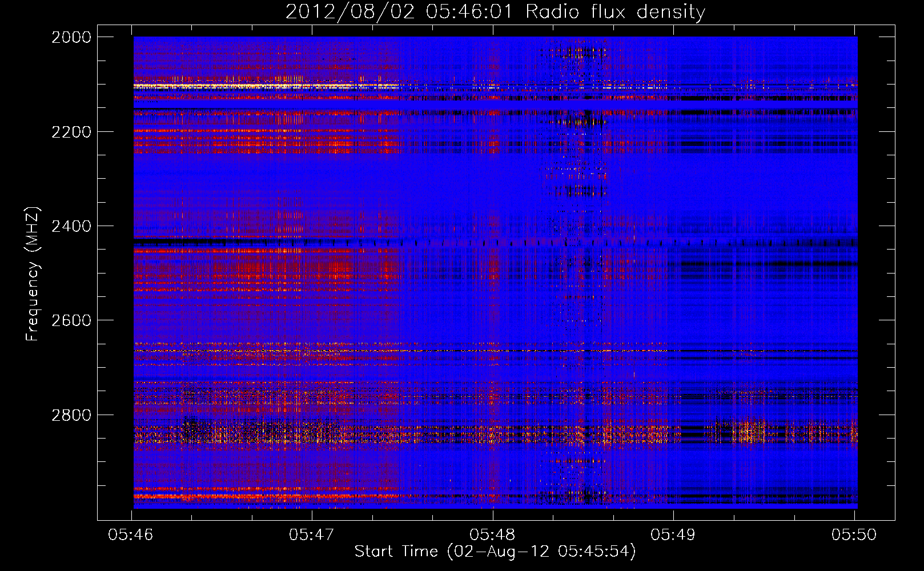
Task: Click the plot title '2012/08/02 05:46:01 Radio flux density'
Action: (x=495, y=12)
